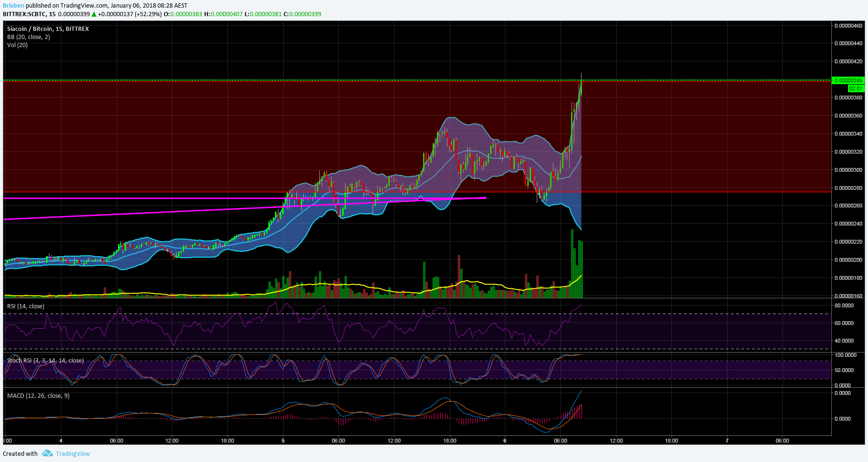Click time axis date label 6

point(505,441)
